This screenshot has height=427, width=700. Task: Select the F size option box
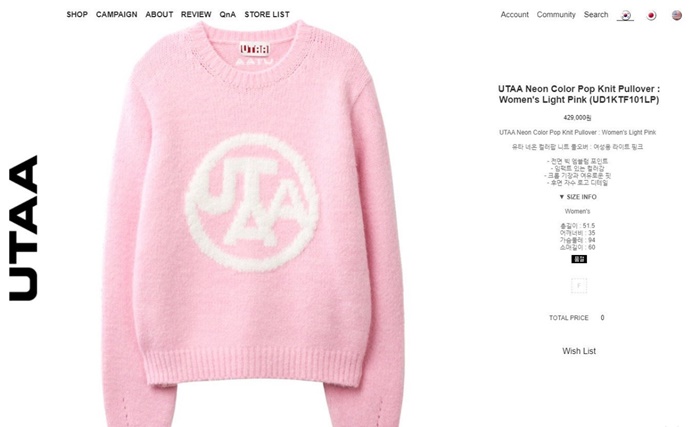coord(579,285)
